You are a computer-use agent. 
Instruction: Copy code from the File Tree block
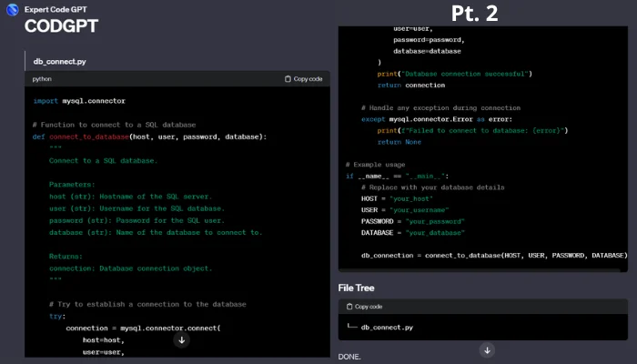pos(364,307)
